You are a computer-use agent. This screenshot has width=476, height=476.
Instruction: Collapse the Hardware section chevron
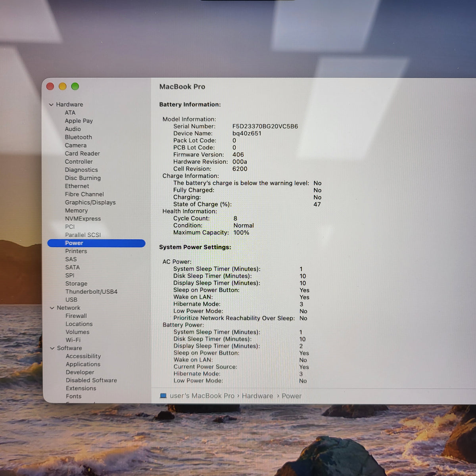point(51,105)
